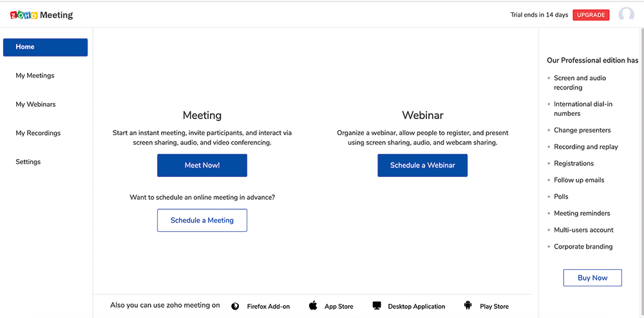
Task: Click the Android Play Store icon
Action: coord(468,306)
